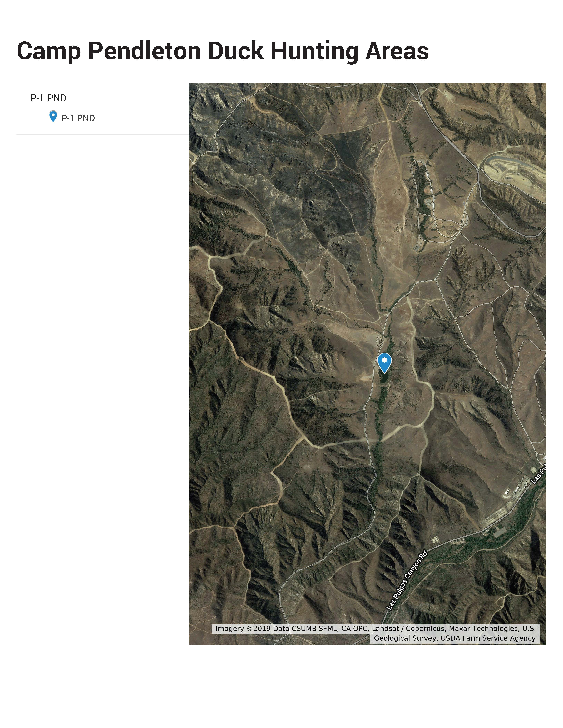The image size is (563, 728).
Task: Click the USDA Farm Service Agency text
Action: pyautogui.click(x=488, y=638)
